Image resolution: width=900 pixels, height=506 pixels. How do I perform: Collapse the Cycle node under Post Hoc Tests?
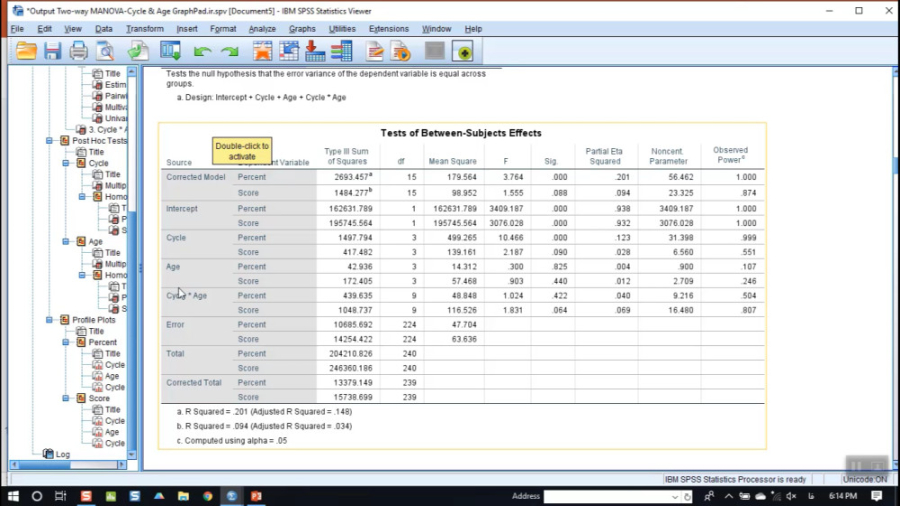(x=66, y=163)
